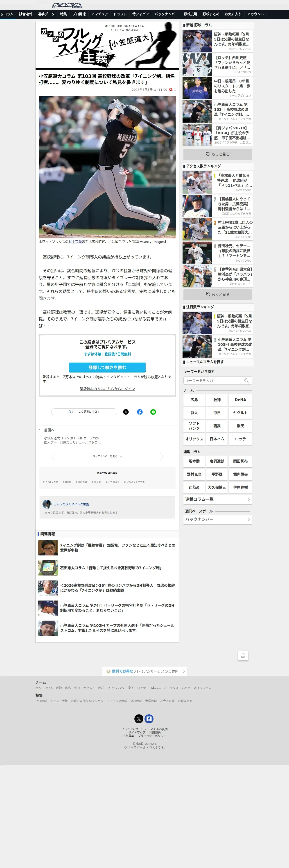The image size is (289, 868).
Task: Click the keyword search magnifier icon
Action: 247,380
